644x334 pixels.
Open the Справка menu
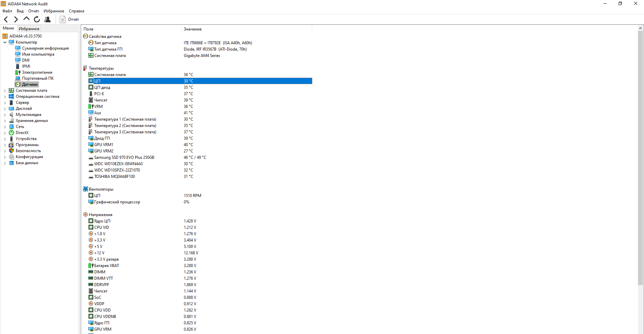pyautogui.click(x=76, y=11)
